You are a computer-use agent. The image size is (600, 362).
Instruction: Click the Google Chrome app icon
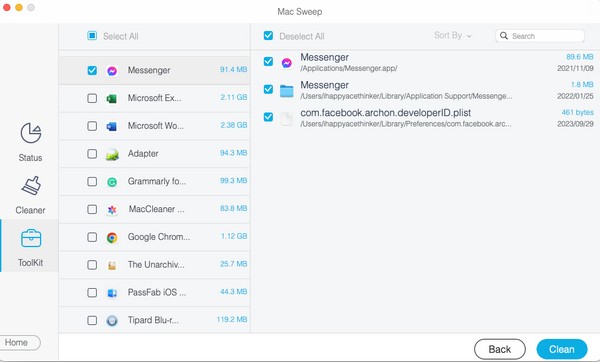112,238
